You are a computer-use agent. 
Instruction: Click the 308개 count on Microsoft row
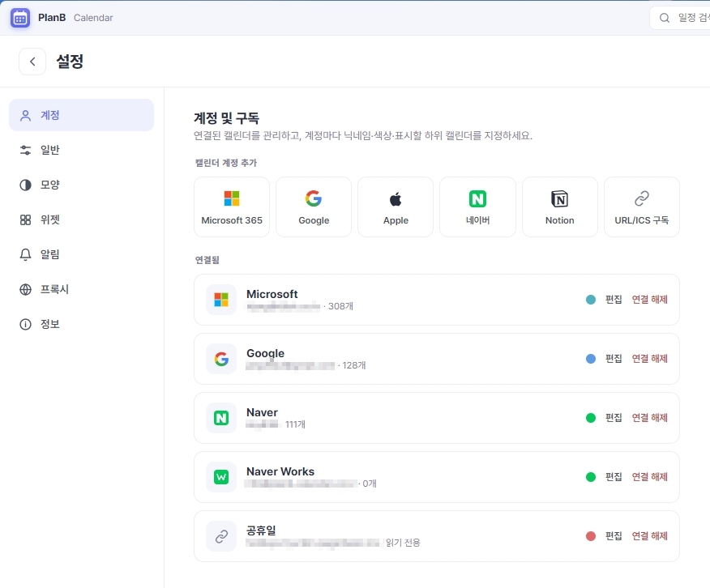click(340, 306)
